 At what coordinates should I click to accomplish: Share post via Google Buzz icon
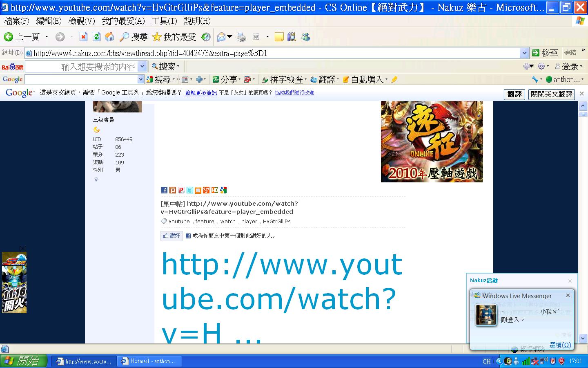[x=223, y=190]
